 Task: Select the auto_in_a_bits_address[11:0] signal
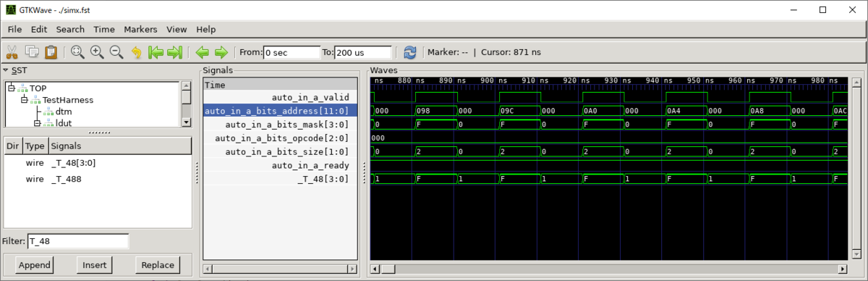(x=281, y=111)
